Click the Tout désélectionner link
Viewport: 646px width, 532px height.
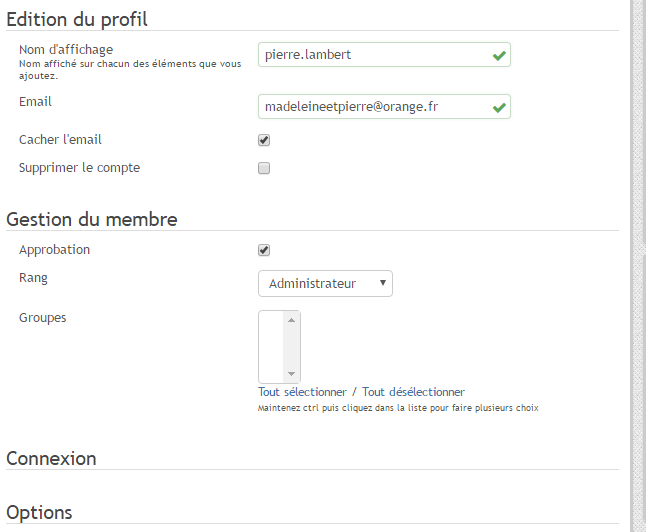tap(413, 392)
